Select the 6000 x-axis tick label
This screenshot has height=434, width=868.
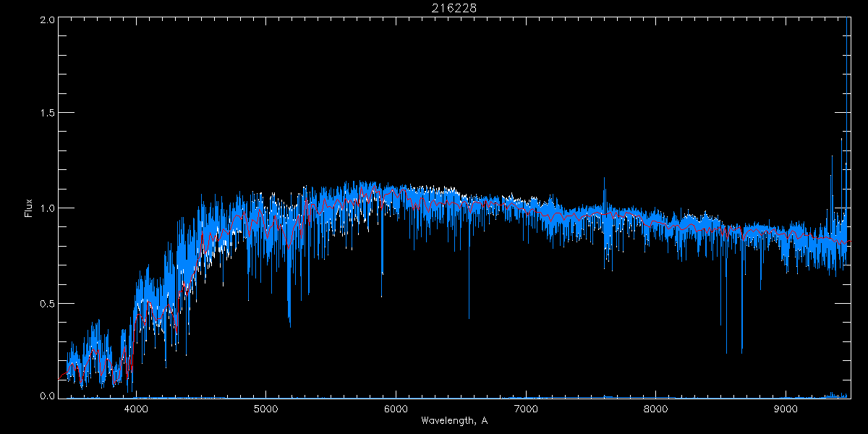[x=396, y=408]
